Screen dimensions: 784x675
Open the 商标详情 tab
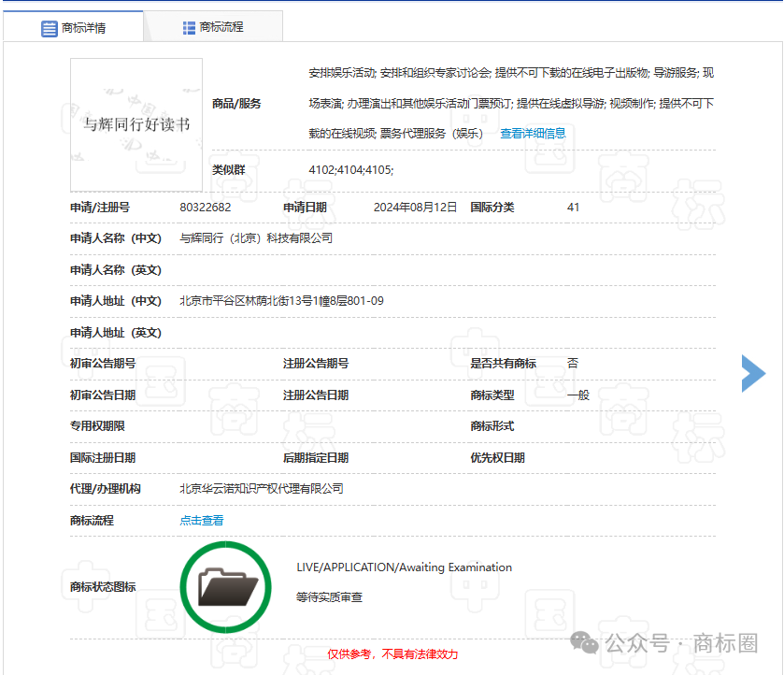[x=73, y=27]
